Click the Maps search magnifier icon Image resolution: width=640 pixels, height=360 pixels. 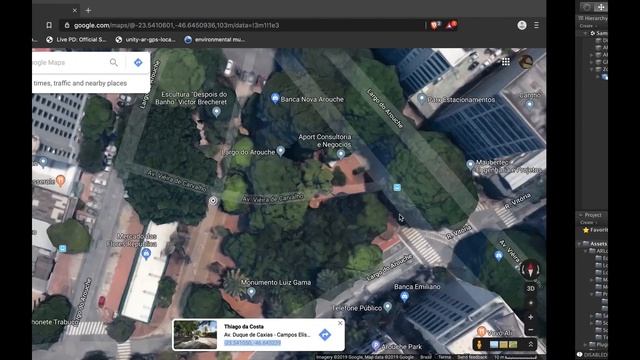click(114, 62)
